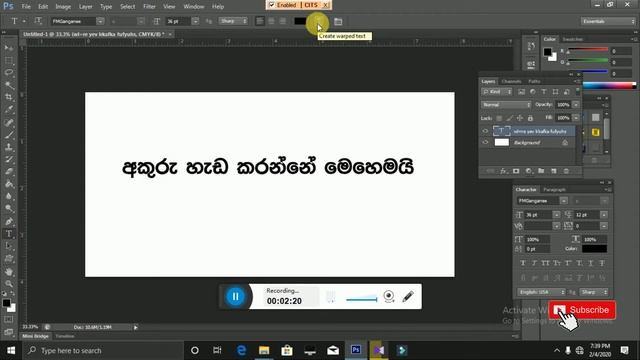640x360 pixels.
Task: Open the Filter menu
Action: (x=149, y=7)
